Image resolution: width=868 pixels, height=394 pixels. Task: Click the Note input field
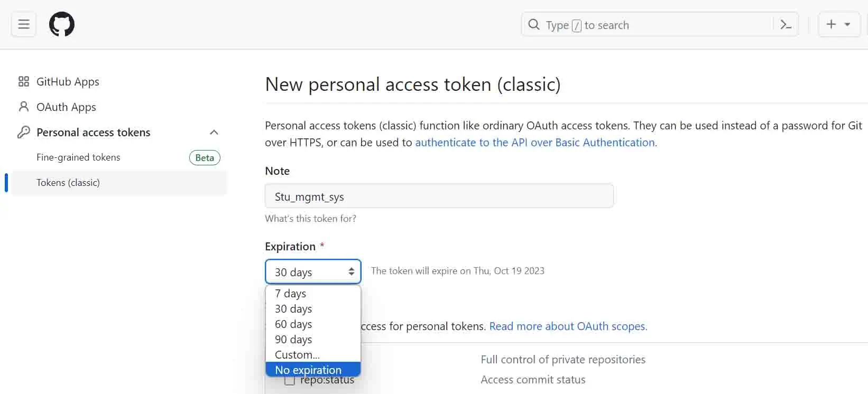coord(439,196)
